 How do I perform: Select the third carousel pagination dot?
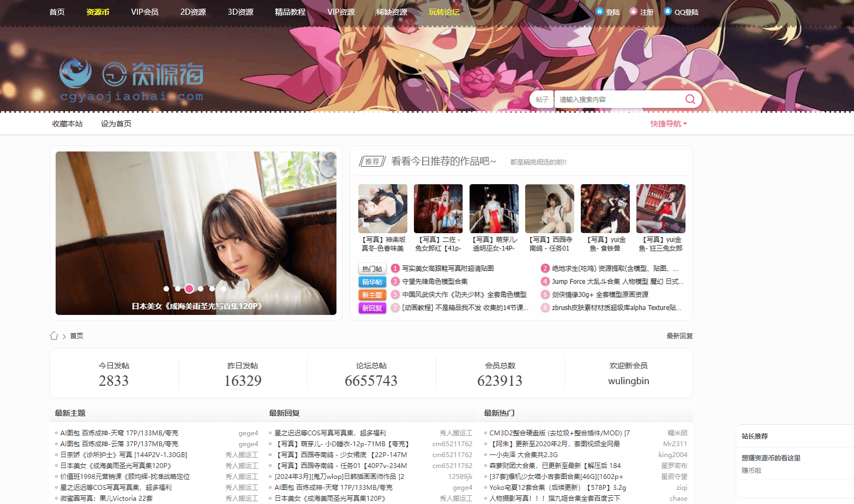[x=189, y=289]
